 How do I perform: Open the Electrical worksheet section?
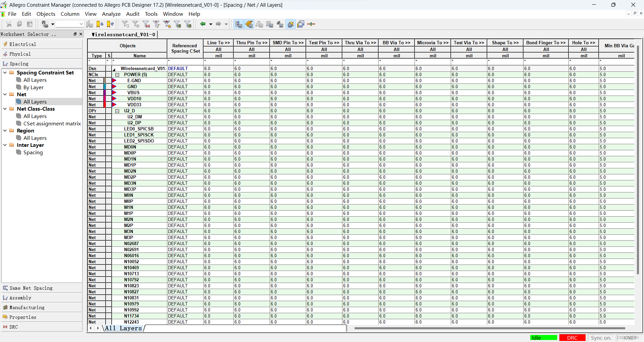point(22,44)
